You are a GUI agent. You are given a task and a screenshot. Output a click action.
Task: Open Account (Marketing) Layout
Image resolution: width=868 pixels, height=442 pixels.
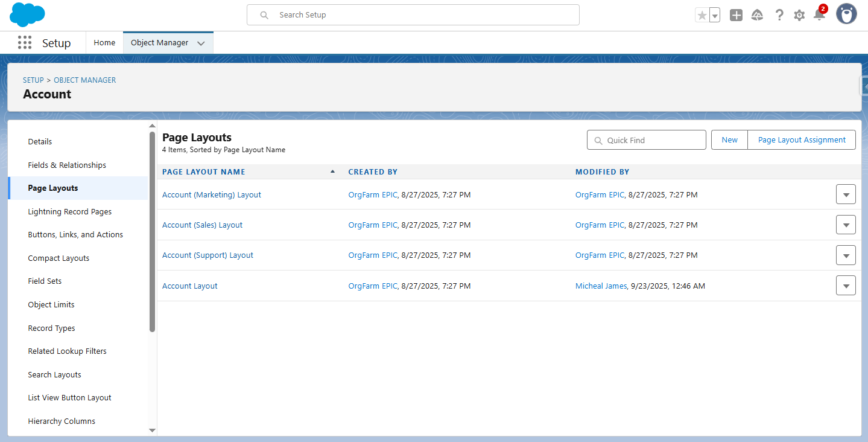coord(212,195)
